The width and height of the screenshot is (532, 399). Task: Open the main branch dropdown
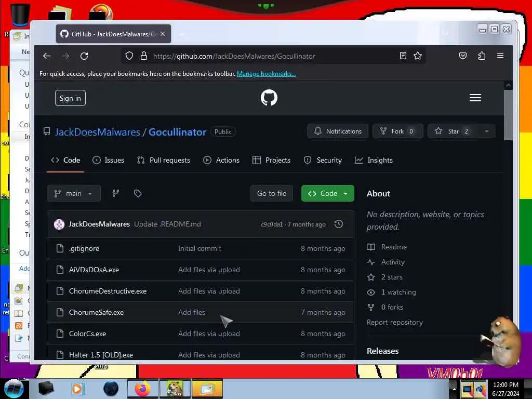74,193
